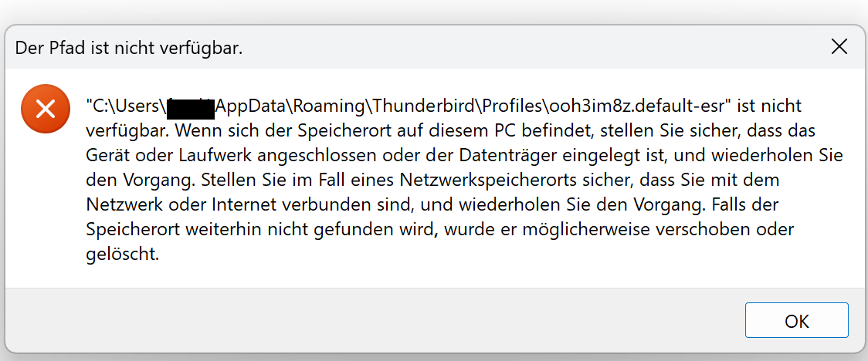Click 'Roaming' in the file path
Image resolution: width=868 pixels, height=361 pixels.
[327, 105]
